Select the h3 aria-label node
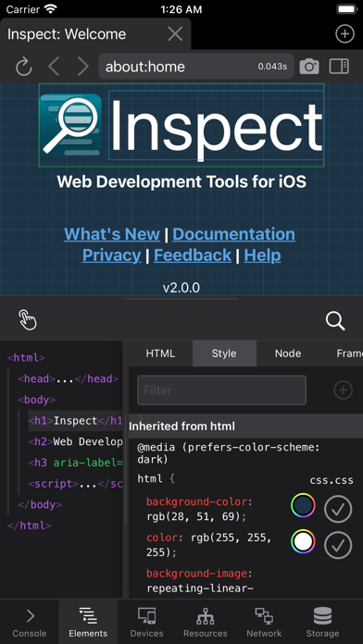This screenshot has width=363, height=644. tap(76, 463)
